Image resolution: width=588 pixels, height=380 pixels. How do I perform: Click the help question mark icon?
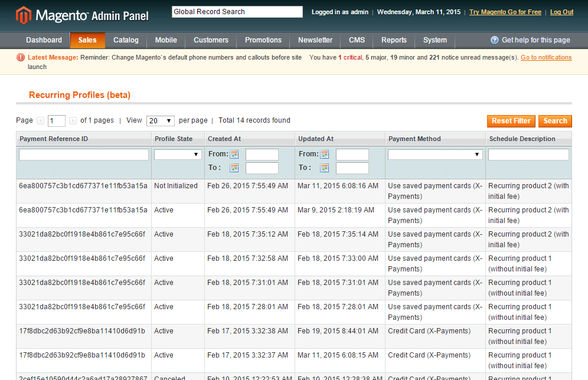495,40
